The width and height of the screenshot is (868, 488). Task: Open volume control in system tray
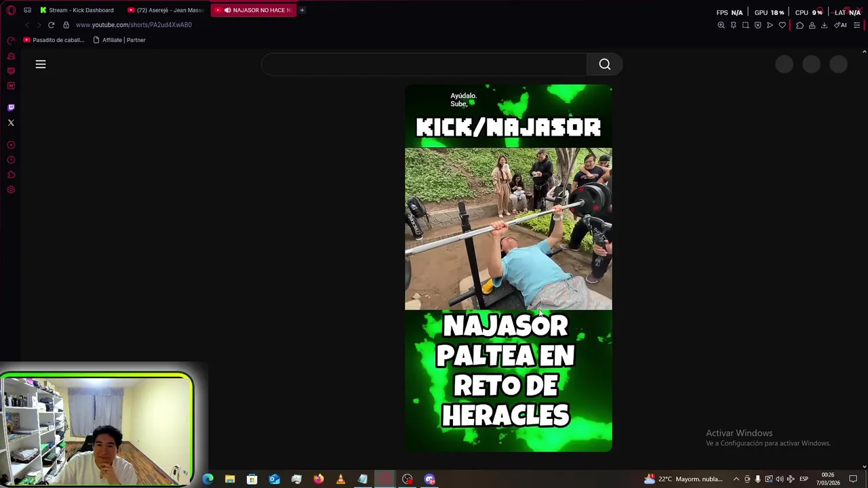779,479
